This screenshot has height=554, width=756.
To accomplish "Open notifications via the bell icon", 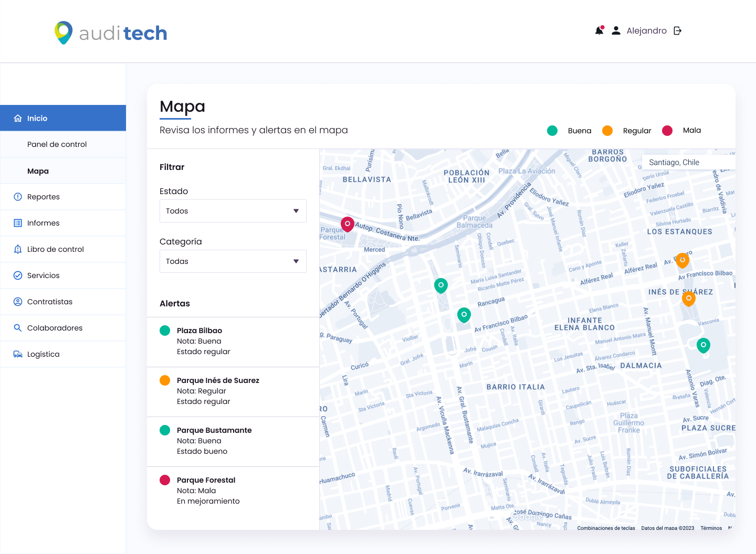I will (599, 30).
